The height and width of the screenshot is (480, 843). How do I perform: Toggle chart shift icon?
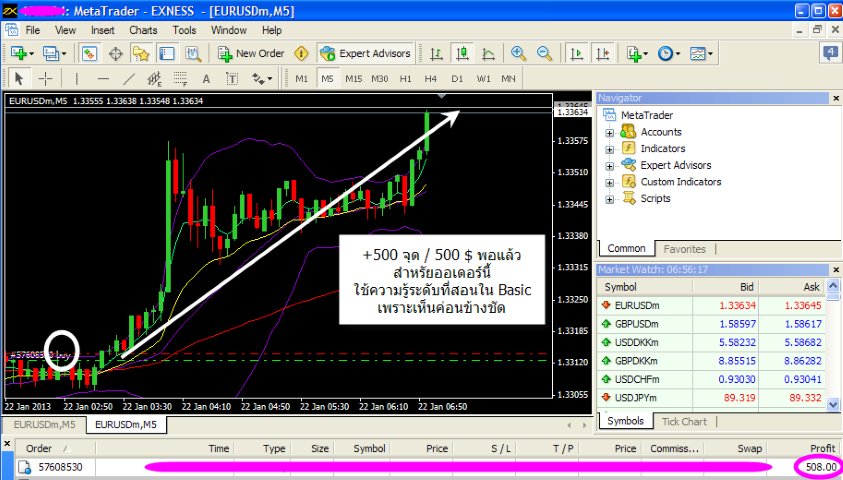[603, 53]
